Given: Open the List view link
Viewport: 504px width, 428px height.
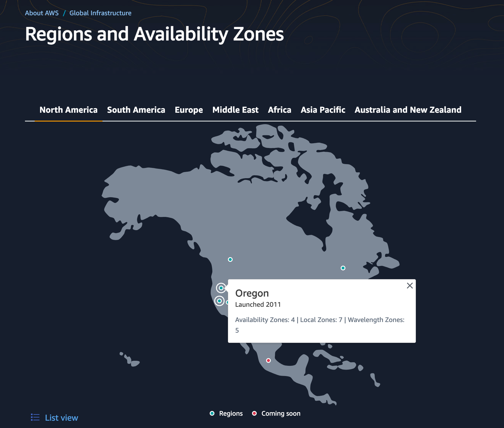Looking at the screenshot, I should (61, 418).
